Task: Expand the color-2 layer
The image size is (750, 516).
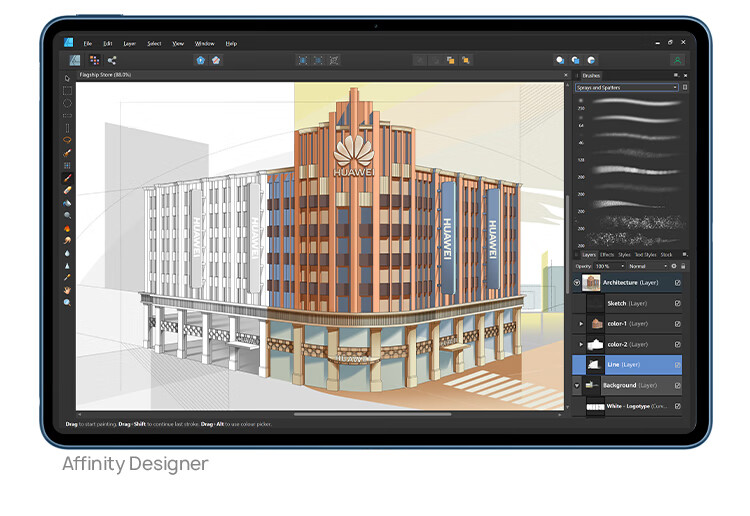Action: click(x=581, y=344)
